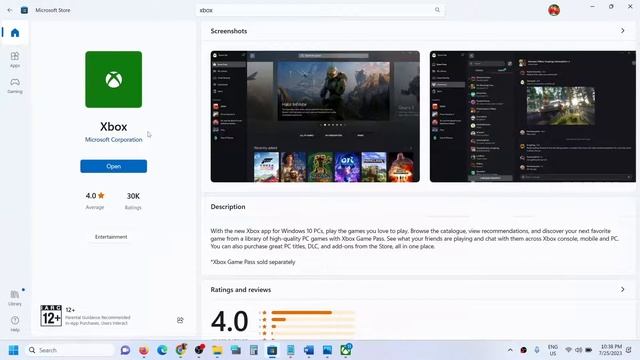Click the 5-star rating distribution bar
The image size is (640, 360).
(313, 313)
